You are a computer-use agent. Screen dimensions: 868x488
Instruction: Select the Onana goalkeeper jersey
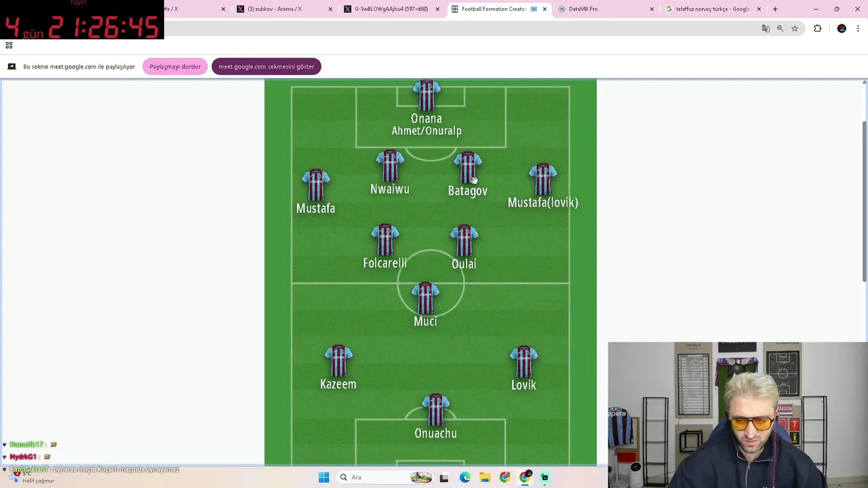coord(426,95)
